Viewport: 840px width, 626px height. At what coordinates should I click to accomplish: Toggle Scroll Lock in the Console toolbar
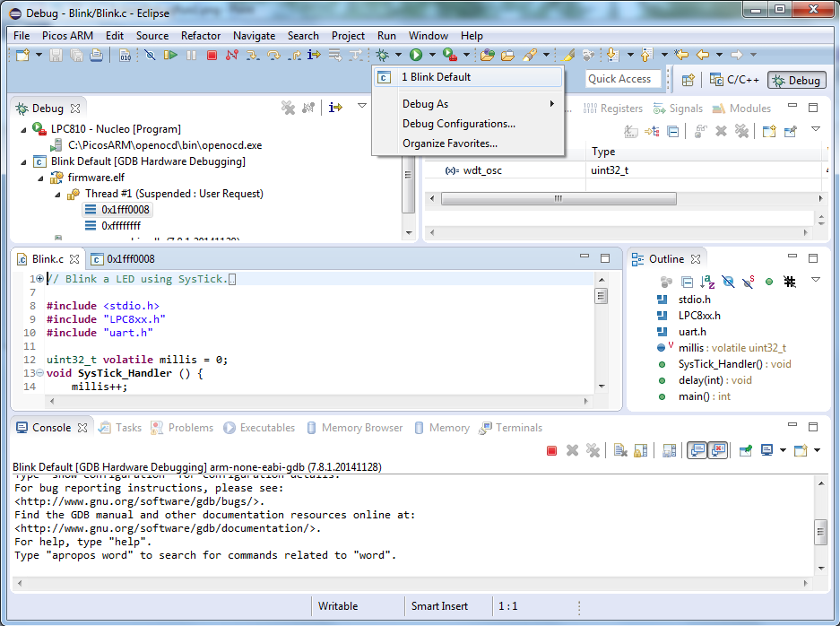point(641,451)
